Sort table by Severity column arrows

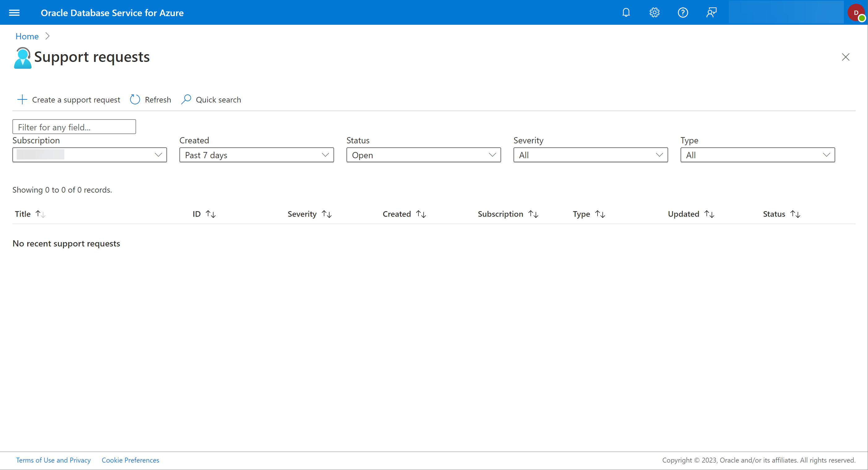pos(327,214)
